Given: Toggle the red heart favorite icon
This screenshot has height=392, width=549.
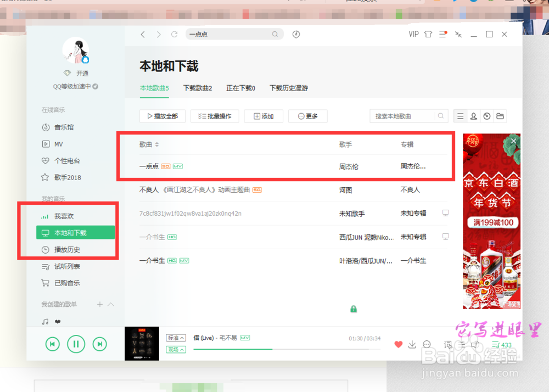Looking at the screenshot, I should pos(399,344).
